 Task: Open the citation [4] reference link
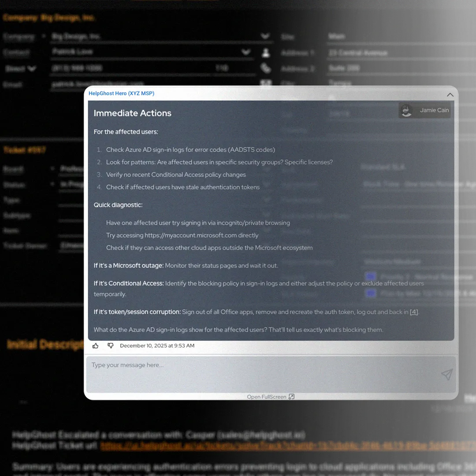click(414, 312)
